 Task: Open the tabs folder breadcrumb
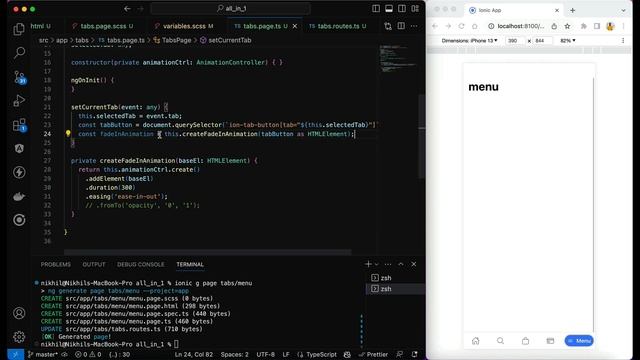tap(82, 40)
